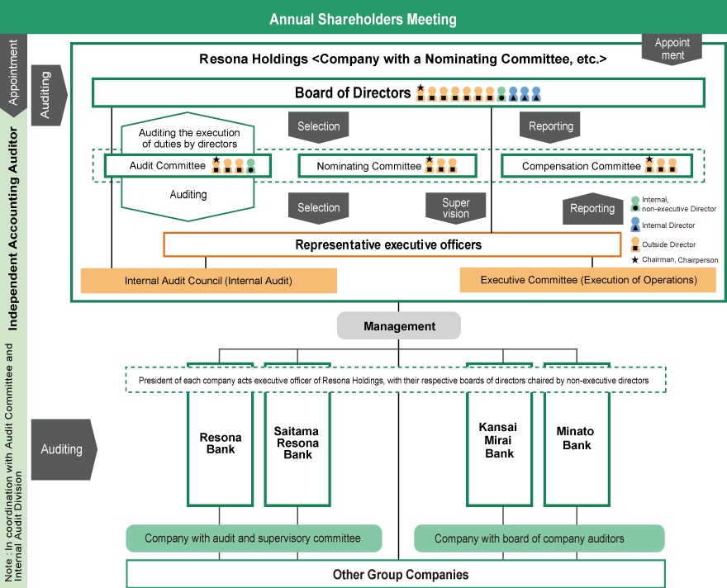
Task: Click Company with board of company auditors
Action: point(539,538)
